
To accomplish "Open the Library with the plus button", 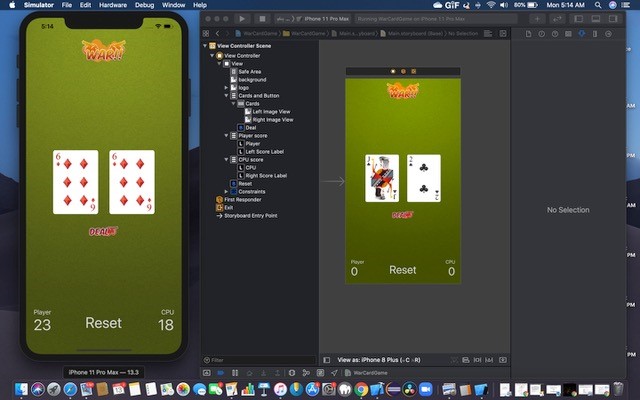I will point(537,18).
